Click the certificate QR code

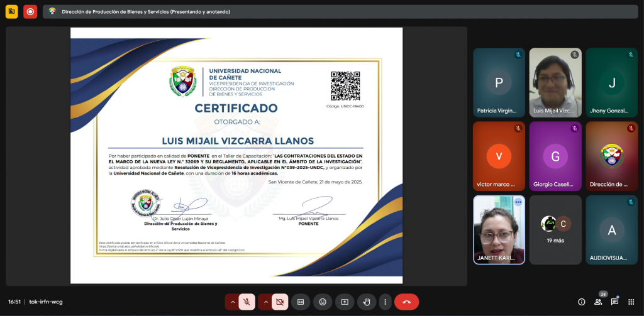[345, 86]
